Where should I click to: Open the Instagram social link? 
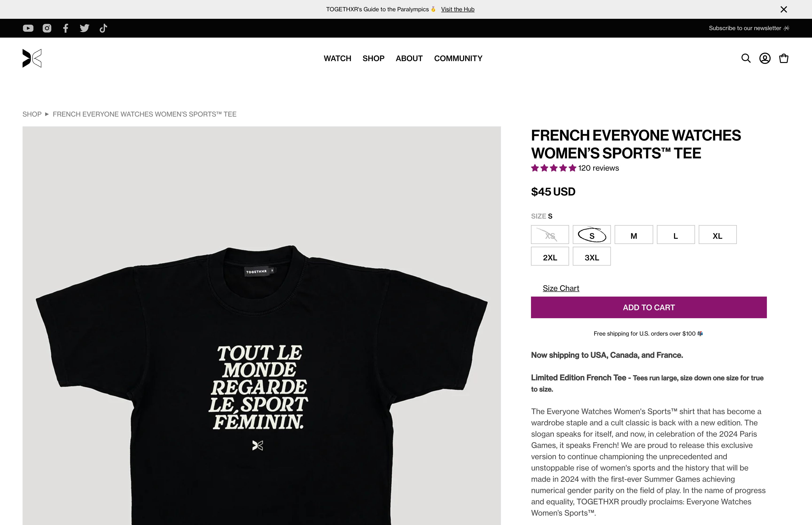click(47, 28)
